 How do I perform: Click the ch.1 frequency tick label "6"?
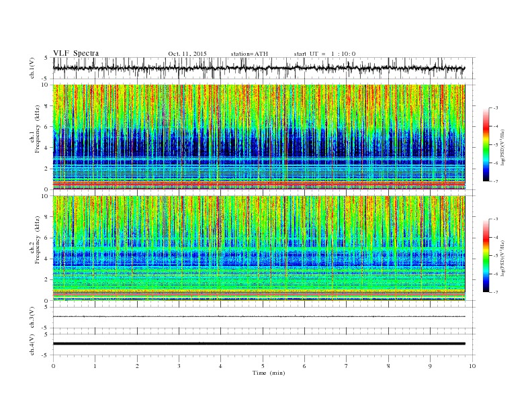tap(47, 127)
